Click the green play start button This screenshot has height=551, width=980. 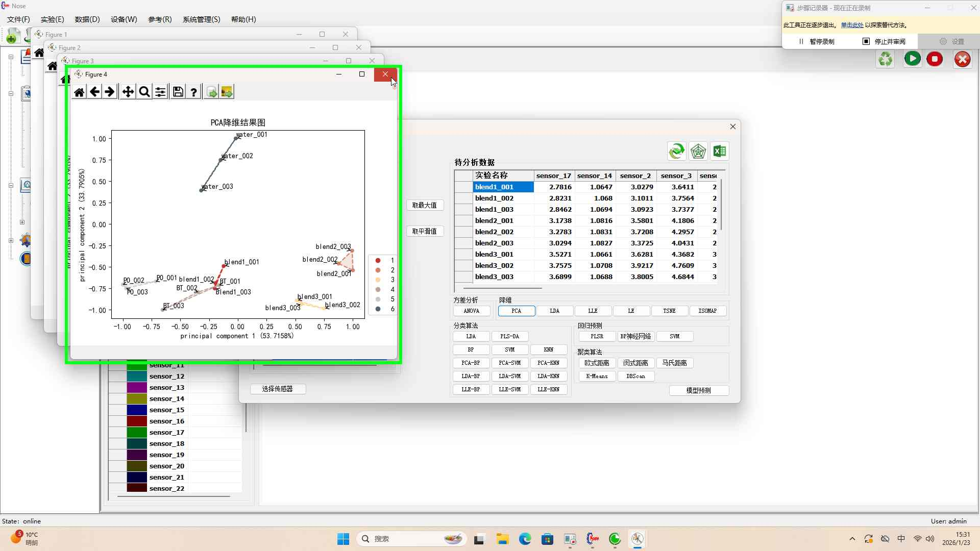pos(912,59)
